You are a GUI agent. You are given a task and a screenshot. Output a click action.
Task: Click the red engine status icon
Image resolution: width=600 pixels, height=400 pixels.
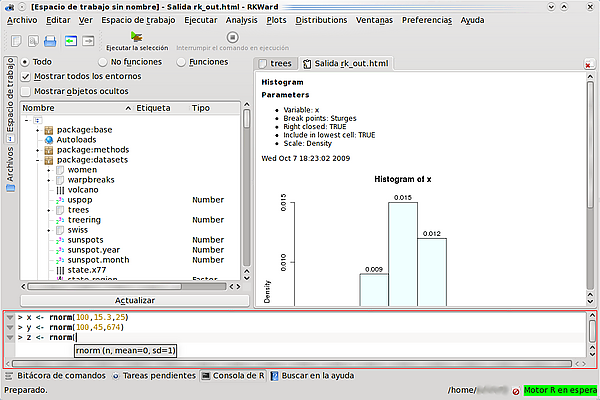(516, 391)
